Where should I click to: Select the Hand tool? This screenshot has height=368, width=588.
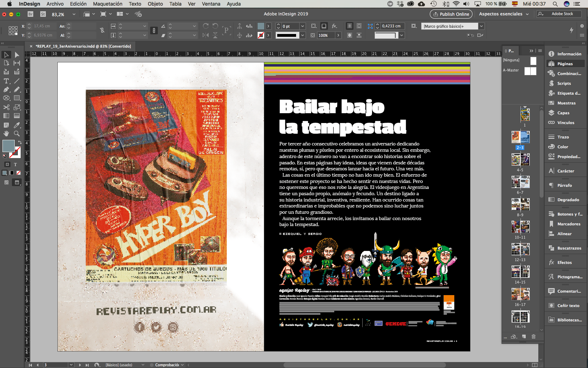pyautogui.click(x=6, y=134)
